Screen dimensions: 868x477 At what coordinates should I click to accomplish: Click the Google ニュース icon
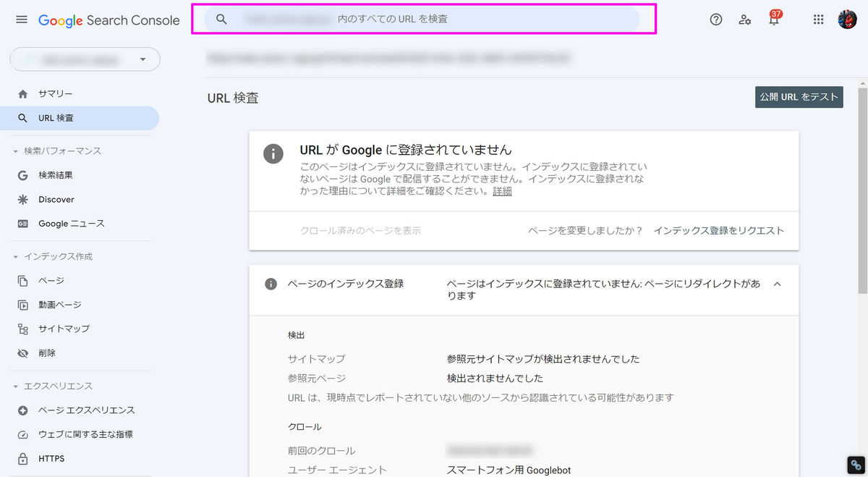(23, 224)
